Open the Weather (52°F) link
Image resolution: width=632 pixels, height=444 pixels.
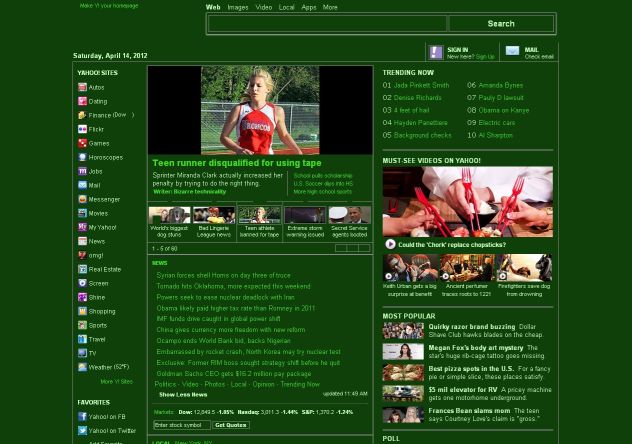pyautogui.click(x=109, y=367)
